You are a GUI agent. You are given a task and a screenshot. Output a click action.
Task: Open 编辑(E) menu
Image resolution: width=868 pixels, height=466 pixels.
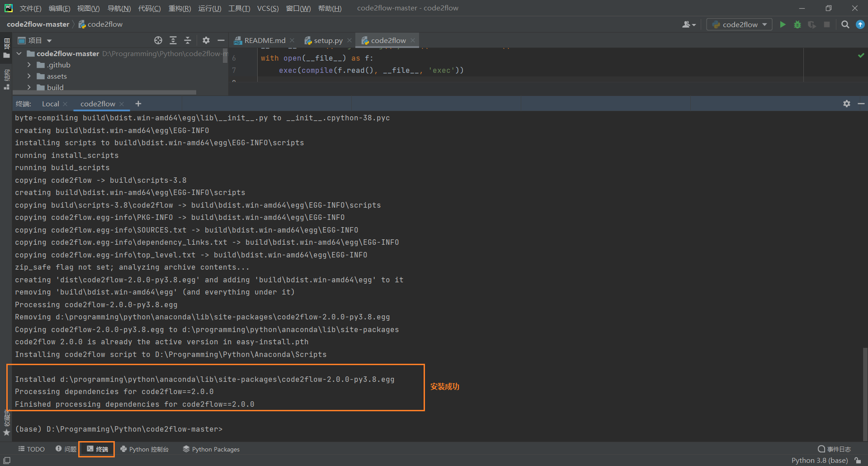coord(59,9)
